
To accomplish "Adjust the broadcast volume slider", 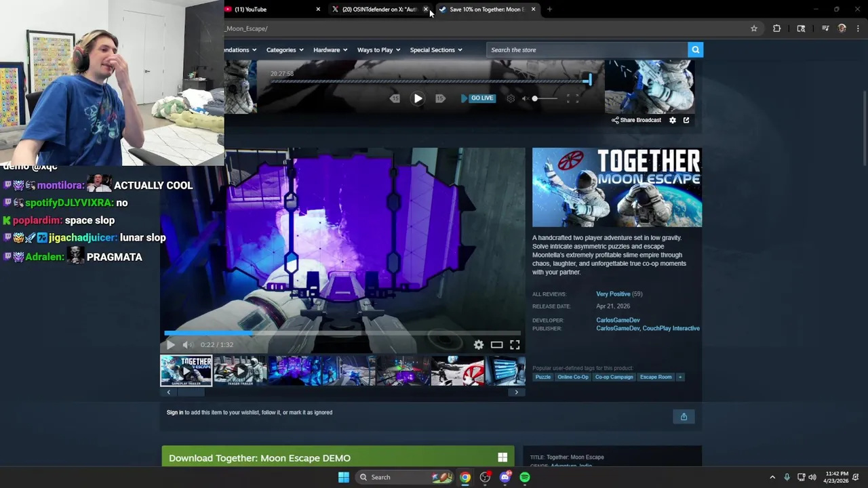I will 545,98.
